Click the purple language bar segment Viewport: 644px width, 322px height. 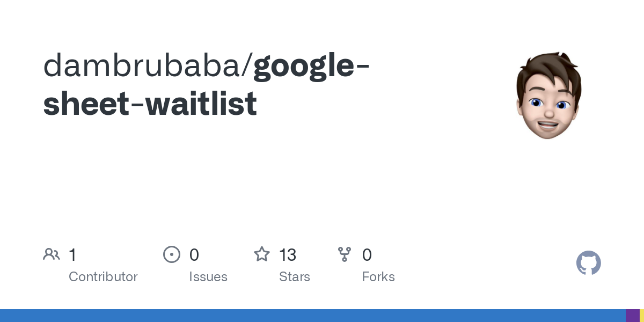(632, 316)
